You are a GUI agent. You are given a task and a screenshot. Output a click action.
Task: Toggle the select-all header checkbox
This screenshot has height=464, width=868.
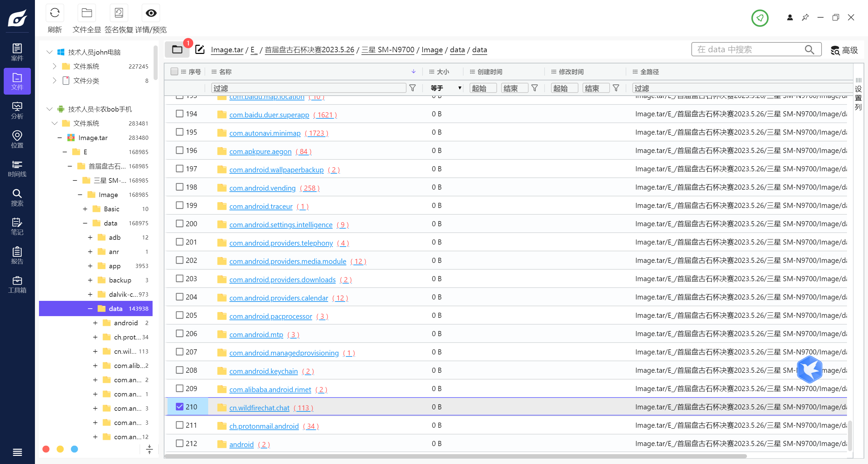(x=174, y=71)
